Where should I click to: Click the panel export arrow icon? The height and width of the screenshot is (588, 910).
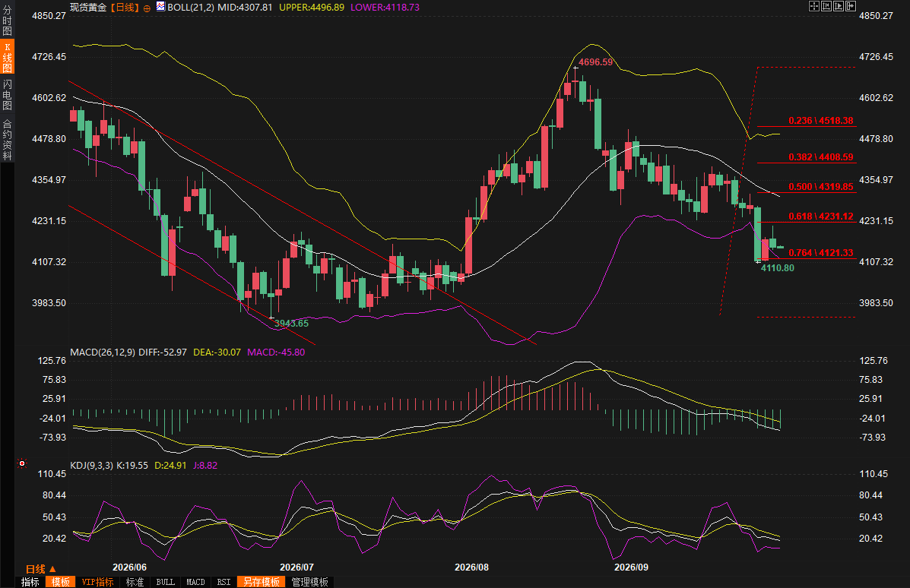[851, 6]
